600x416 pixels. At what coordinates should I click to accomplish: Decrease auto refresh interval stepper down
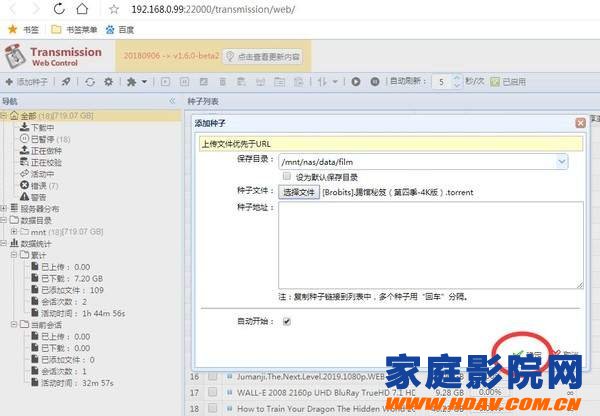pos(456,85)
